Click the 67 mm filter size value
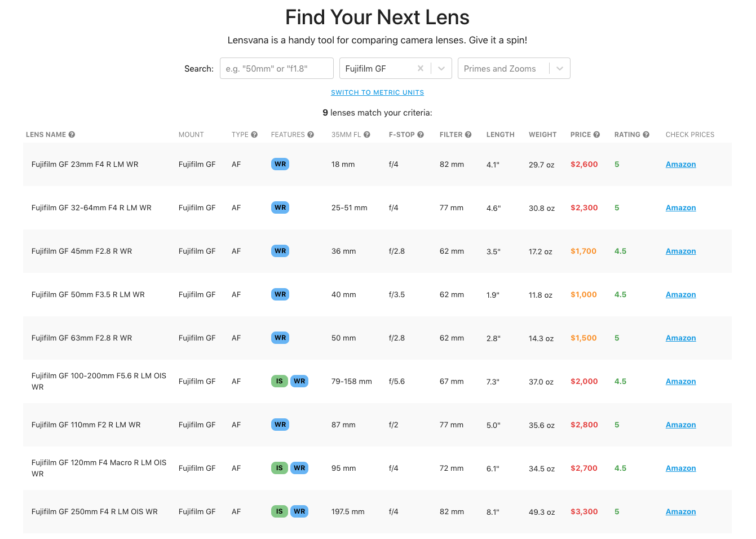Image resolution: width=756 pixels, height=539 pixels. tap(452, 381)
